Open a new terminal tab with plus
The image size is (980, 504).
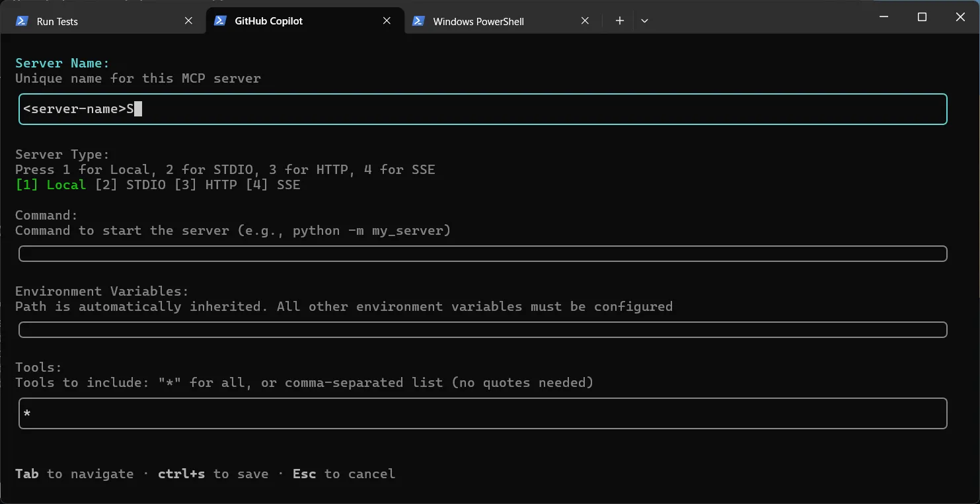click(620, 21)
